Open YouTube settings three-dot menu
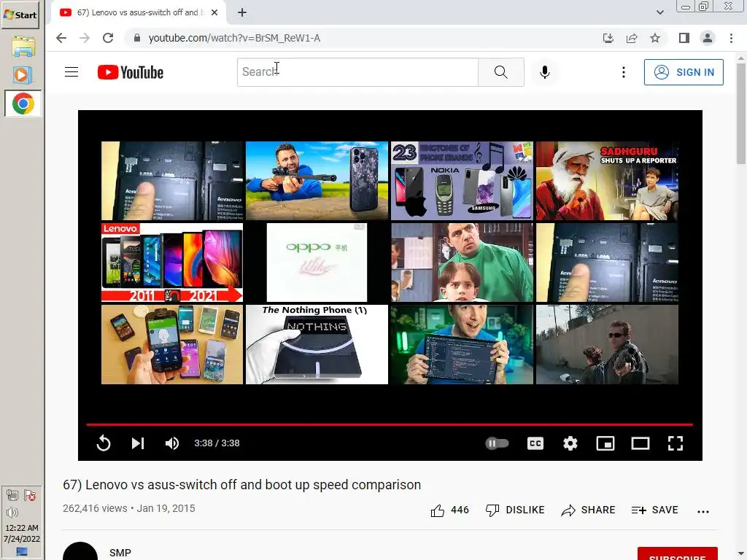The height and width of the screenshot is (560, 747). (623, 72)
